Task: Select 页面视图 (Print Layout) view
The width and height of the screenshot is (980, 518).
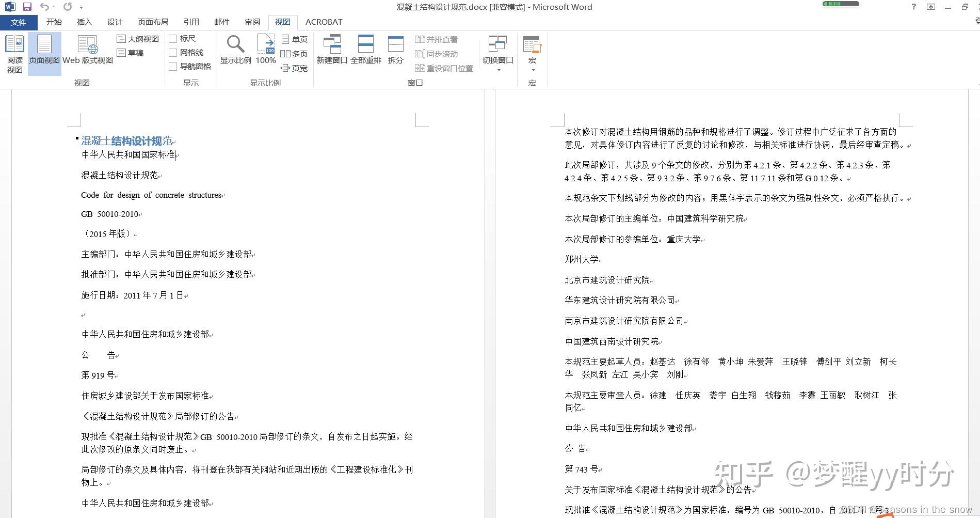Action: point(44,54)
